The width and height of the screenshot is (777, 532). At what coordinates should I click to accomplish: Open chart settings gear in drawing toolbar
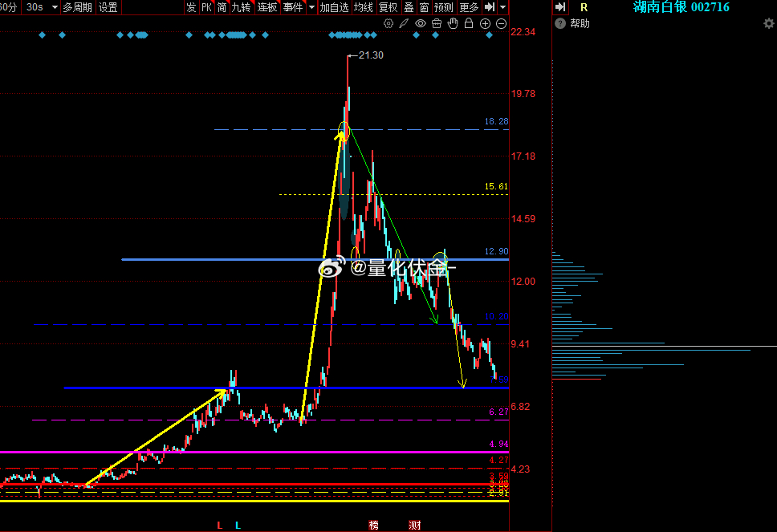[x=388, y=23]
